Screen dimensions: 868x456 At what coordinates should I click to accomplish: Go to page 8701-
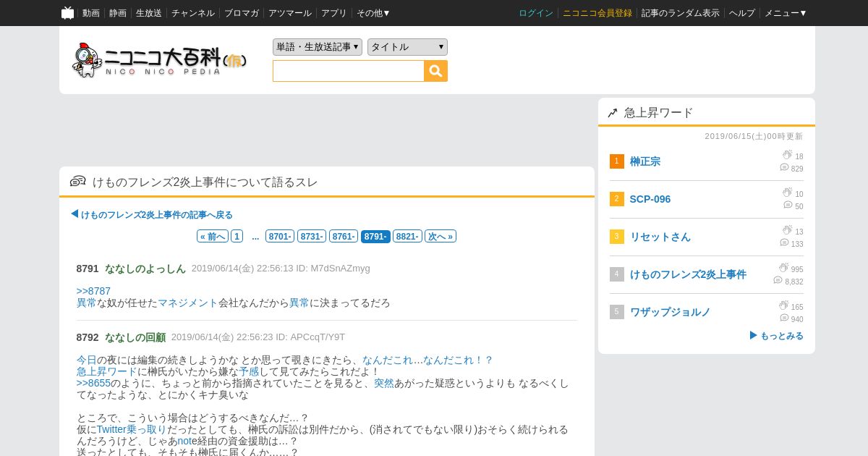pos(280,237)
